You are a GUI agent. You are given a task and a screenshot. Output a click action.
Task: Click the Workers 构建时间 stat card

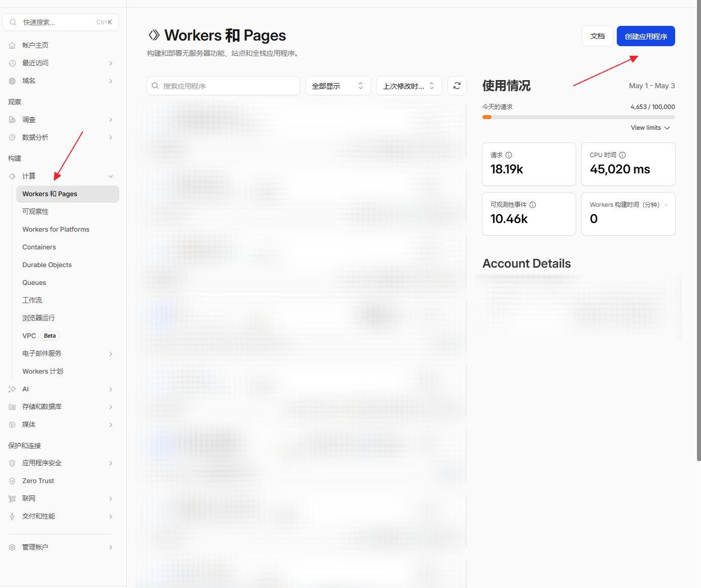[628, 214]
